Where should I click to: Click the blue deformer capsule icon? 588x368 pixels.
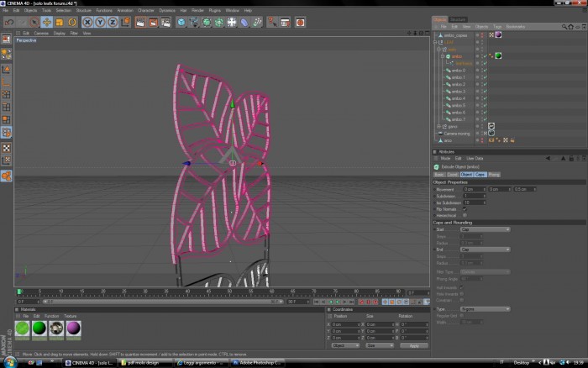coord(244,22)
